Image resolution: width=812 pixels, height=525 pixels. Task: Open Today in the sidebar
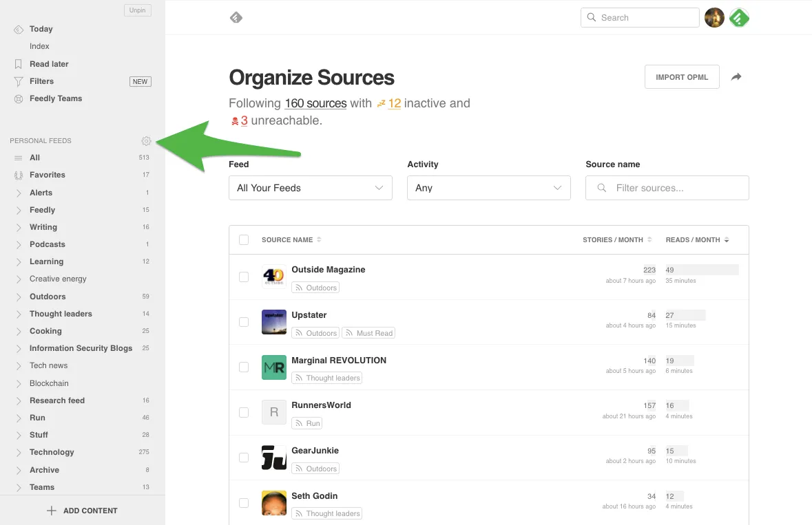pyautogui.click(x=41, y=29)
